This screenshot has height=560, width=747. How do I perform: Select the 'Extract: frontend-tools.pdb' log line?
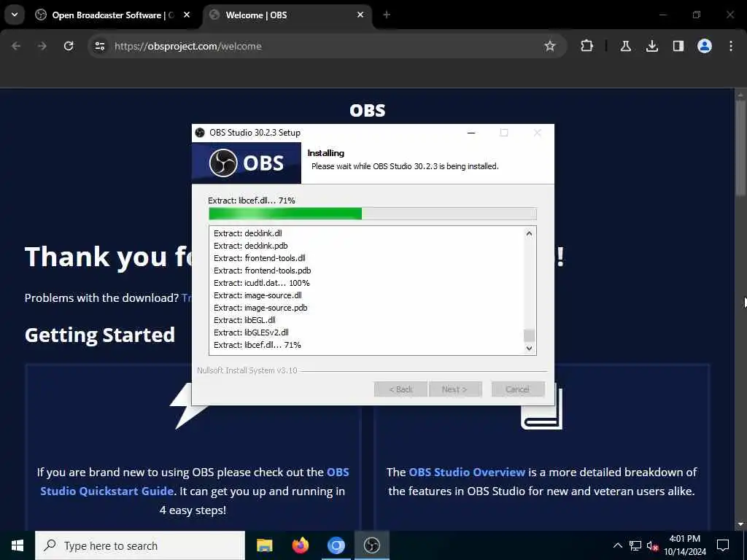[263, 271]
